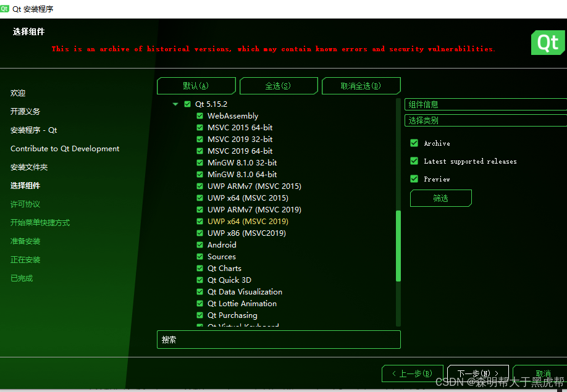Image resolution: width=567 pixels, height=392 pixels.
Task: Disable Latest supported releases filter
Action: coord(414,161)
